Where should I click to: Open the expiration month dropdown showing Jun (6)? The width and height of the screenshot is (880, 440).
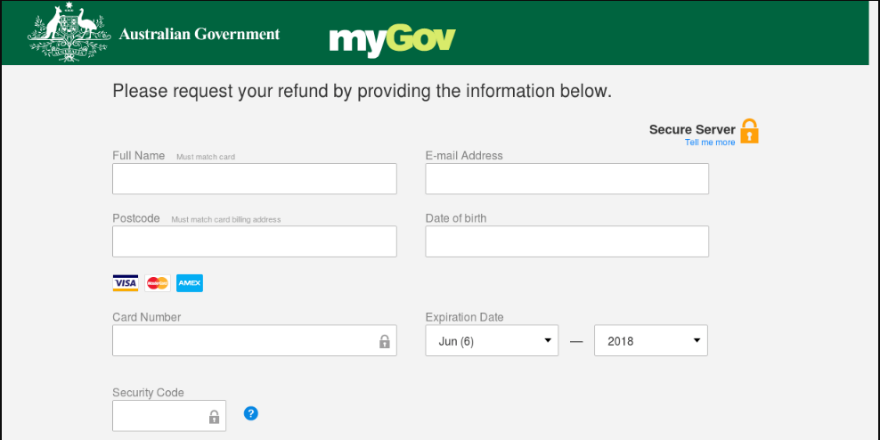click(492, 340)
